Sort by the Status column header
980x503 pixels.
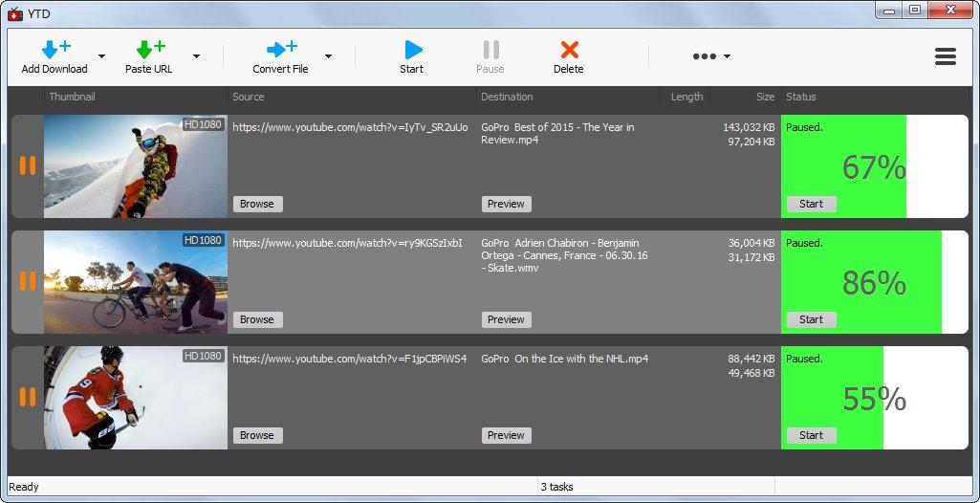click(801, 97)
